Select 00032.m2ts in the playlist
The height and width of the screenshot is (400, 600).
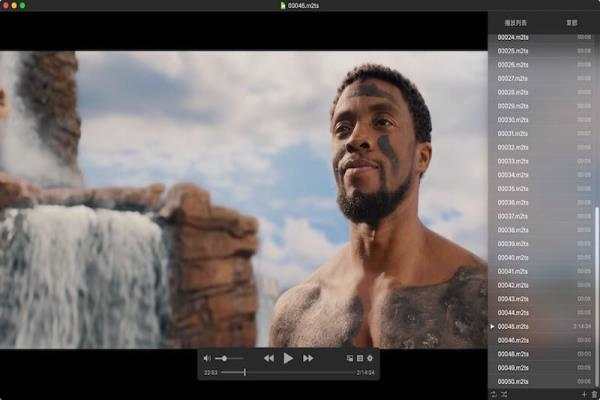pyautogui.click(x=541, y=147)
